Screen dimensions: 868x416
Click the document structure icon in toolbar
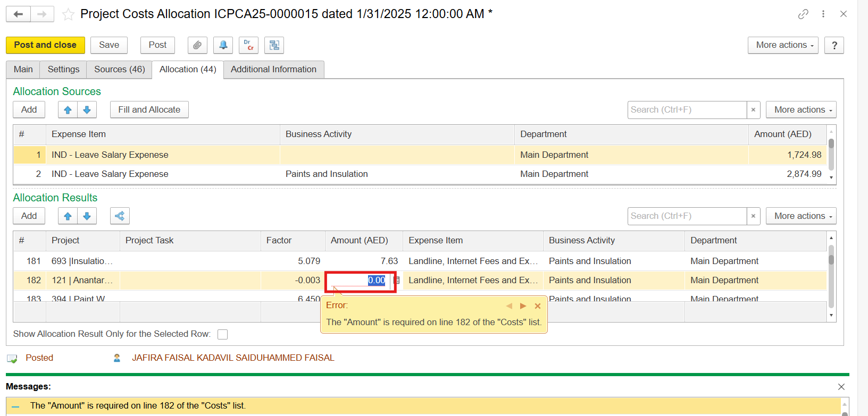274,45
